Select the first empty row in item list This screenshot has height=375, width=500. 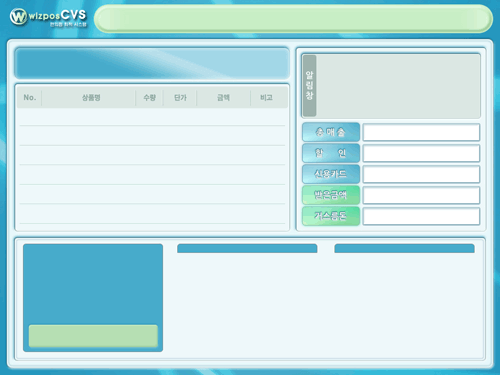tap(152, 117)
